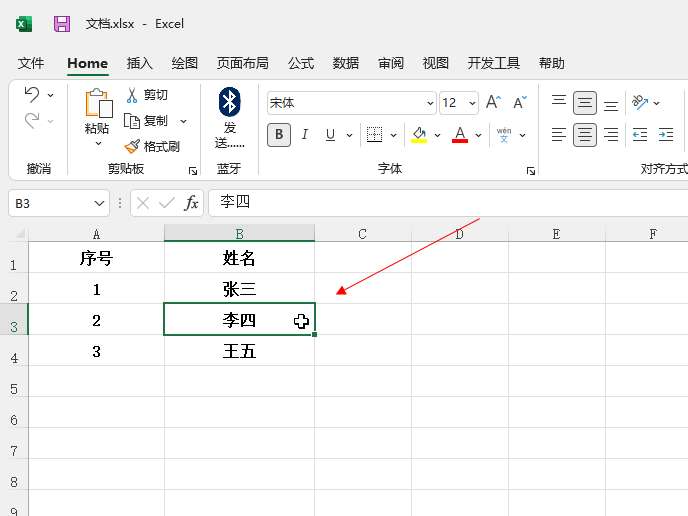Expand the Name Box dropdown arrow
Screen dimensions: 688x516
(99, 203)
